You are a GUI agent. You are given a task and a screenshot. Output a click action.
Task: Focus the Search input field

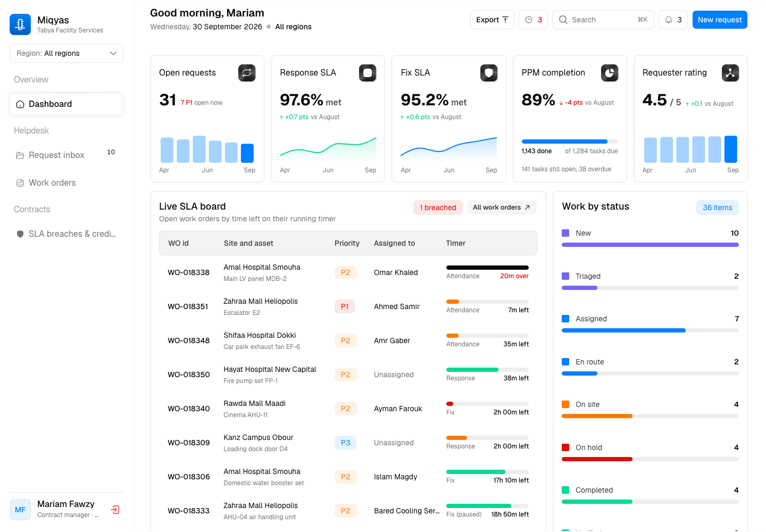click(x=603, y=20)
